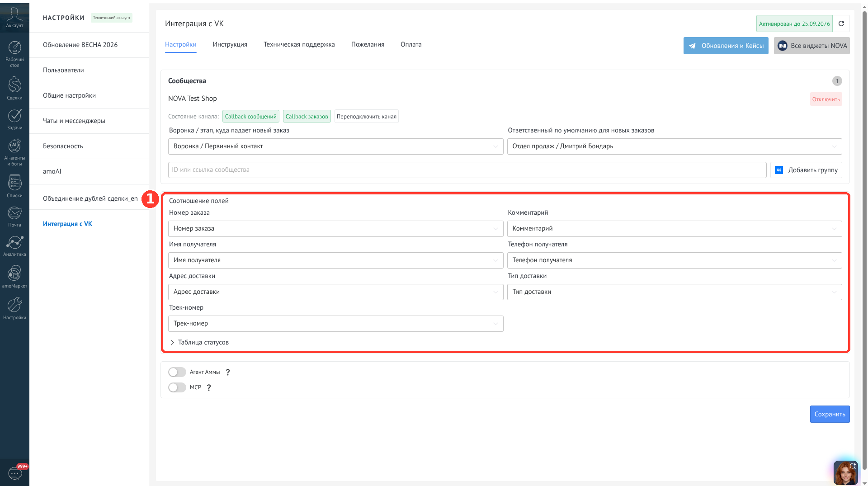
Task: Open Все виджеты NOVA button
Action: tap(811, 46)
